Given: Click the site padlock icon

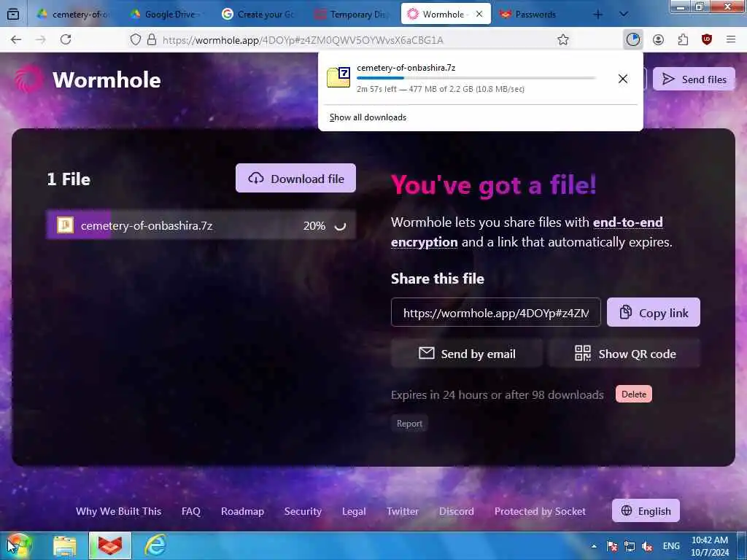Looking at the screenshot, I should click(x=152, y=39).
